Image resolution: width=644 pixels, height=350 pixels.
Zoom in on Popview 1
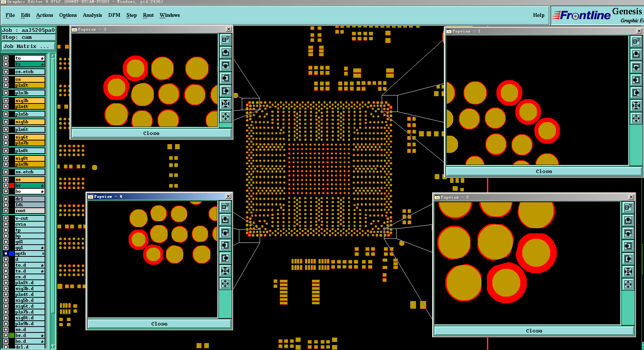(x=636, y=105)
